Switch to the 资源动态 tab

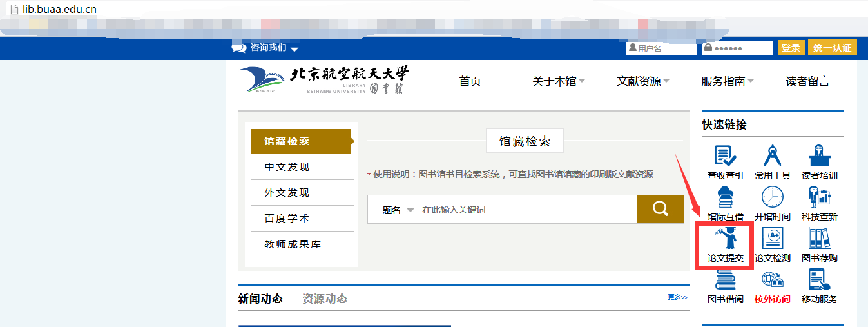click(325, 299)
